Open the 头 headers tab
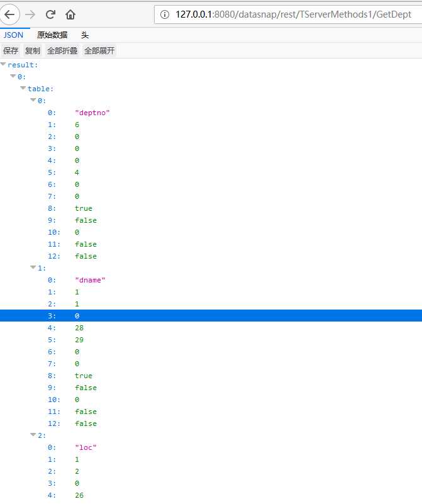Screen dimensions: 422x504 (x=85, y=35)
